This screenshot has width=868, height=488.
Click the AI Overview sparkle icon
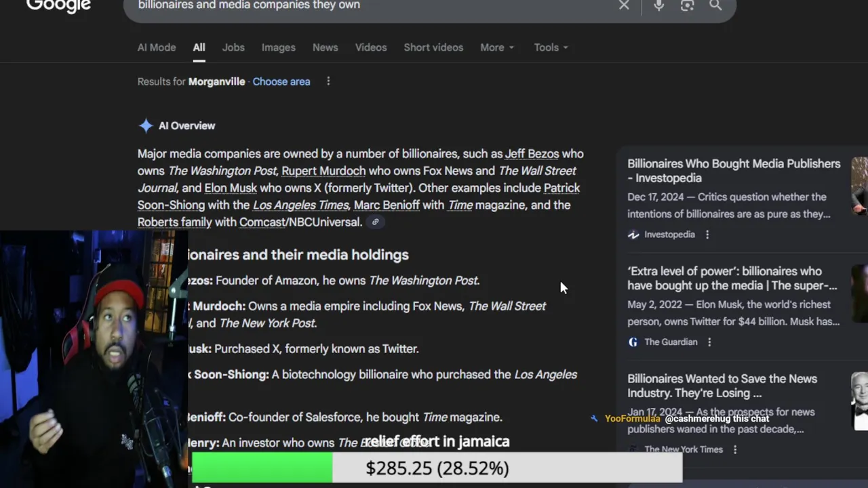click(x=145, y=125)
